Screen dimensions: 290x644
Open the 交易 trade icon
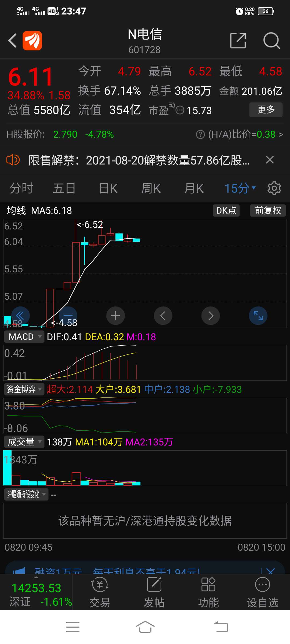pyautogui.click(x=100, y=592)
